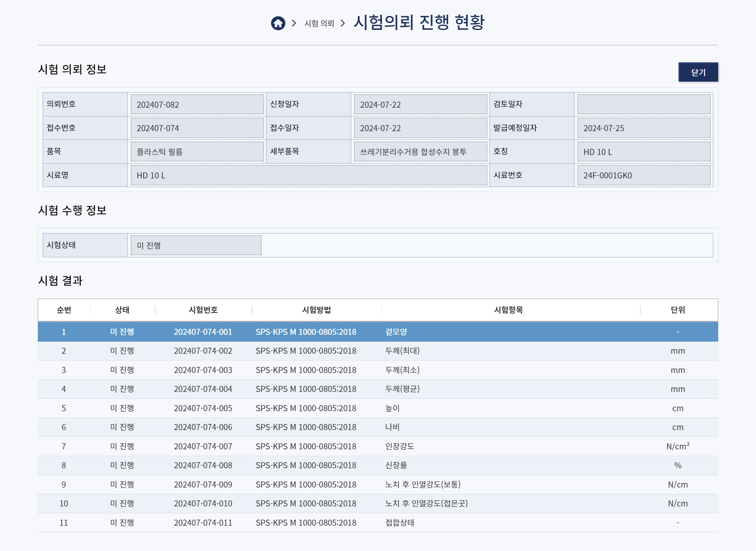
Task: Click the 닫기 button
Action: coord(698,72)
